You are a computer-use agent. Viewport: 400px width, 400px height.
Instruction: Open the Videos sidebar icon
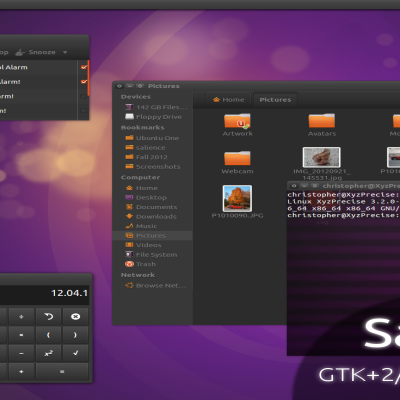129,245
